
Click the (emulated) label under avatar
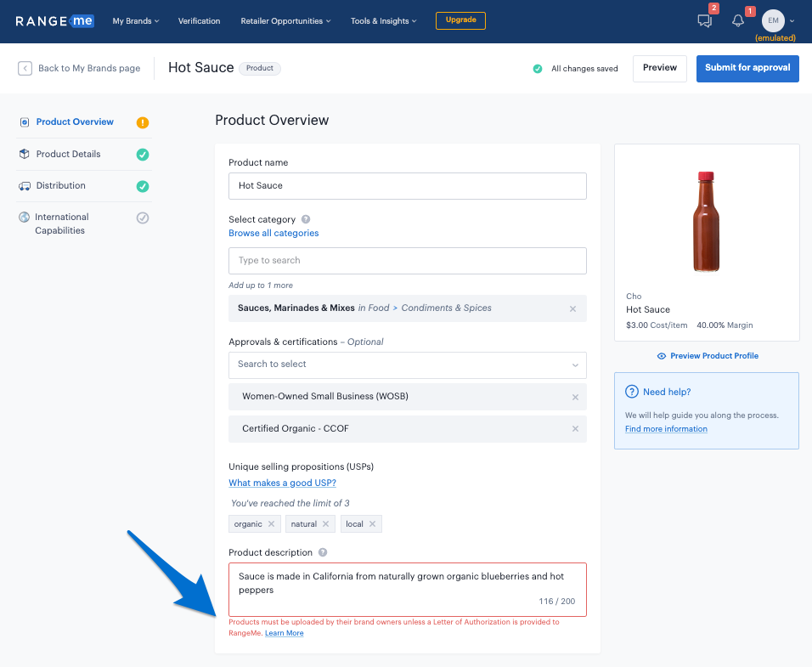pos(775,37)
